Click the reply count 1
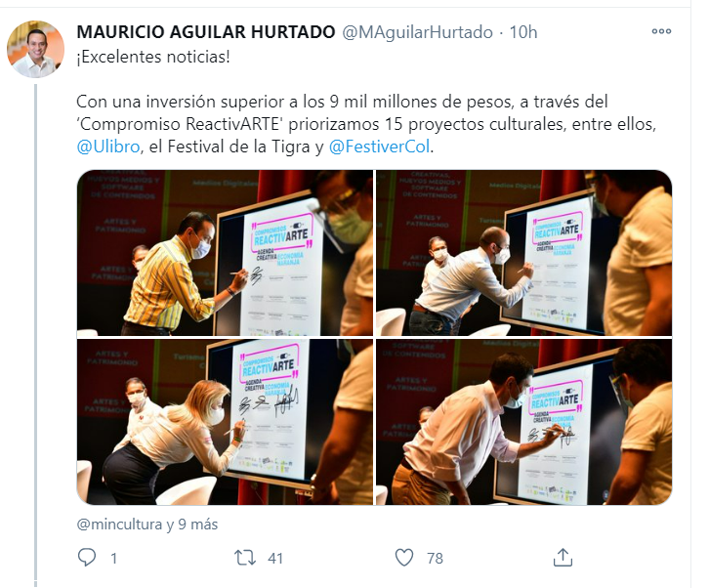This screenshot has width=709, height=588. [x=114, y=558]
